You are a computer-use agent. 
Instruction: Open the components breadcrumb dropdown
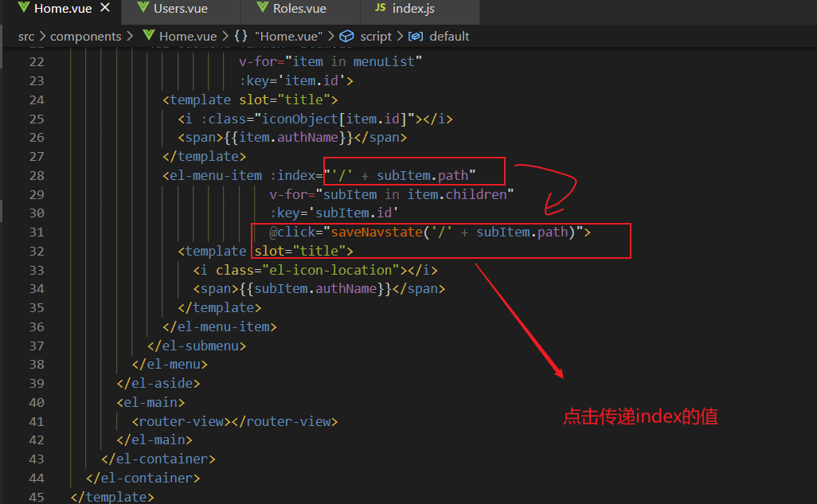point(86,36)
